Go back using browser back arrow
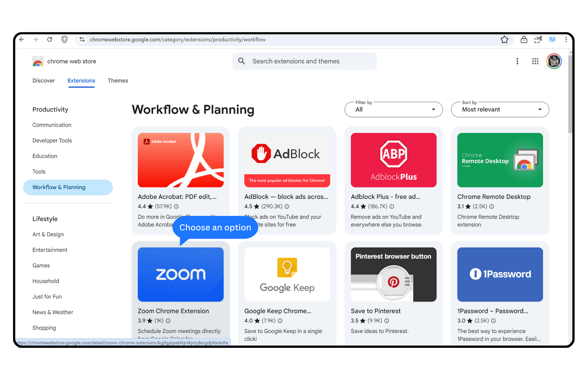The height and width of the screenshot is (380, 588). pos(22,40)
